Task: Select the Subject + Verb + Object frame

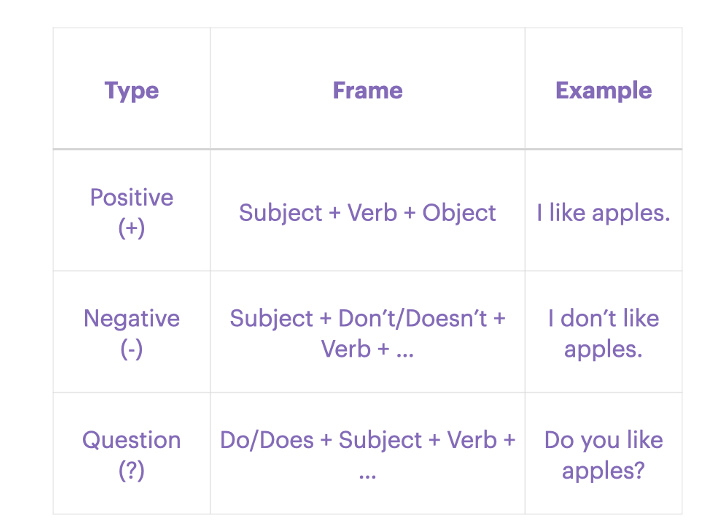Action: tap(367, 213)
